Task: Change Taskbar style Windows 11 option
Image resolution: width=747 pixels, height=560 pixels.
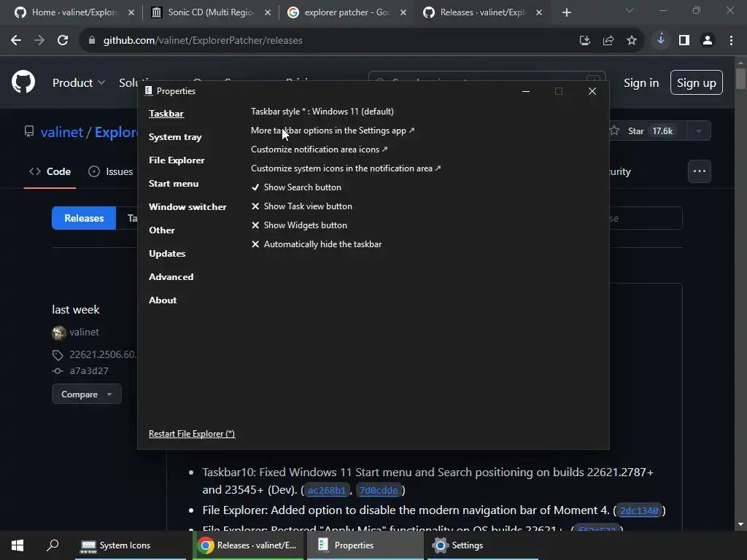Action: tap(322, 112)
